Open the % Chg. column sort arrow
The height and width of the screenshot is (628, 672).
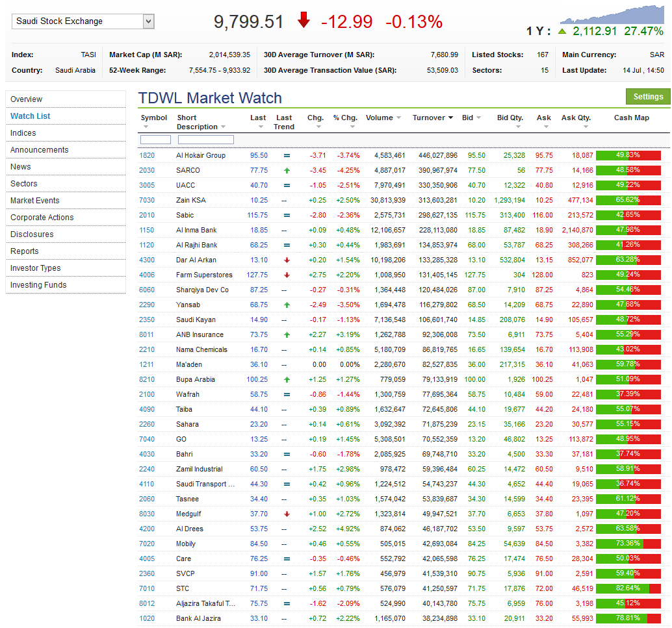pos(352,127)
